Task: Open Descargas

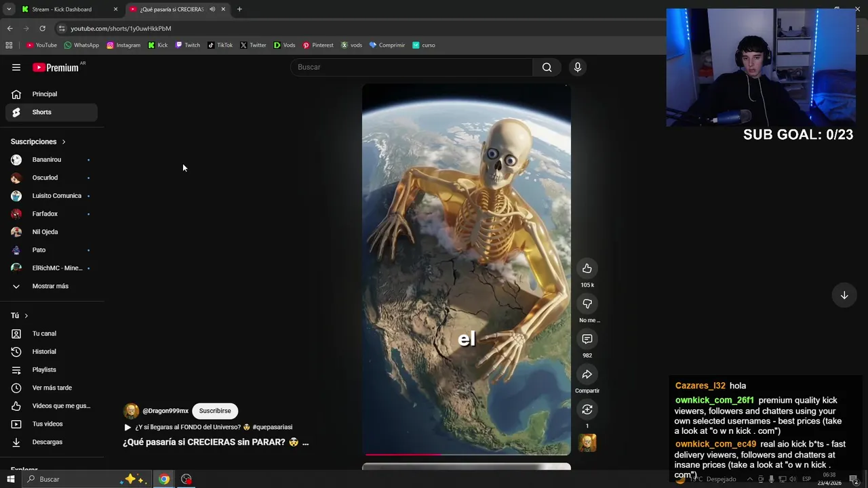Action: click(52, 442)
